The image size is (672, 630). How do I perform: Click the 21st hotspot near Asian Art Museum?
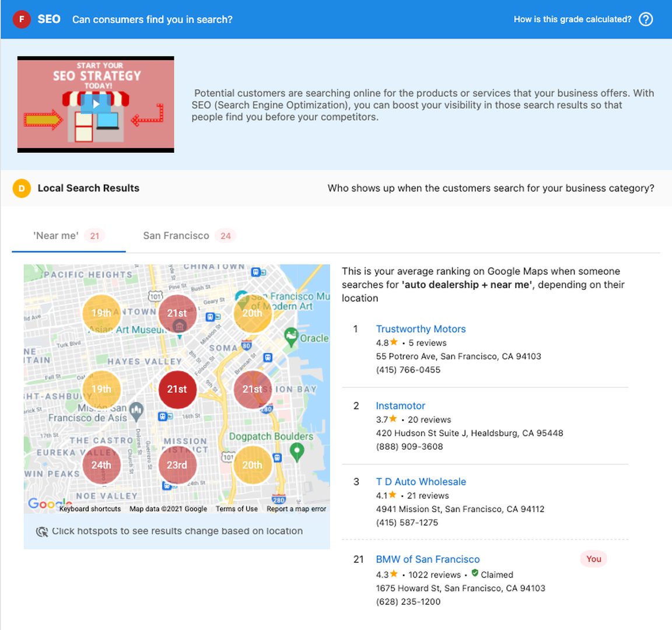click(177, 313)
